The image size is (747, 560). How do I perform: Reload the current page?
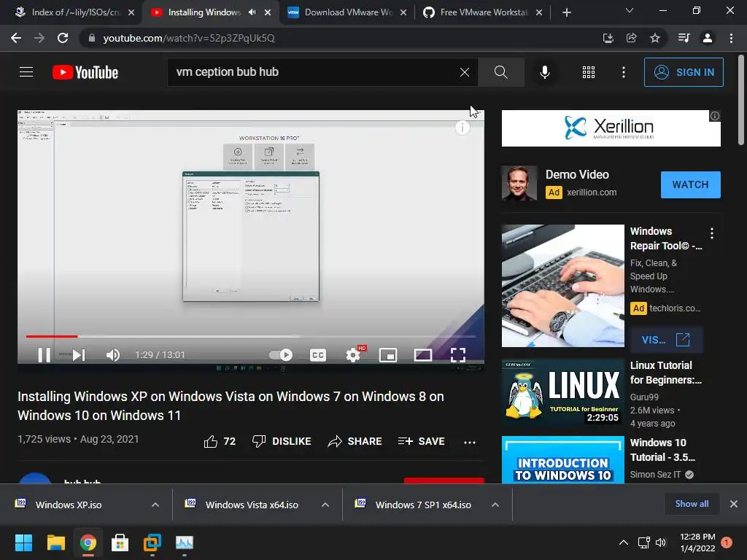point(63,38)
